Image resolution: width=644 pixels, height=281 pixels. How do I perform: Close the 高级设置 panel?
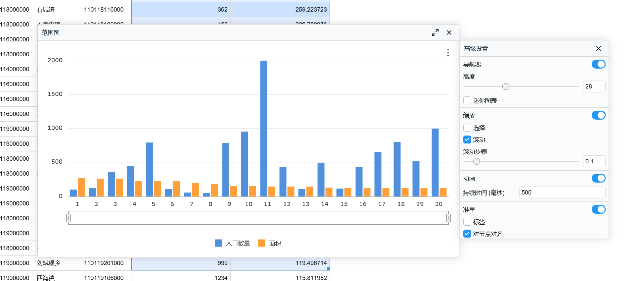[x=598, y=48]
